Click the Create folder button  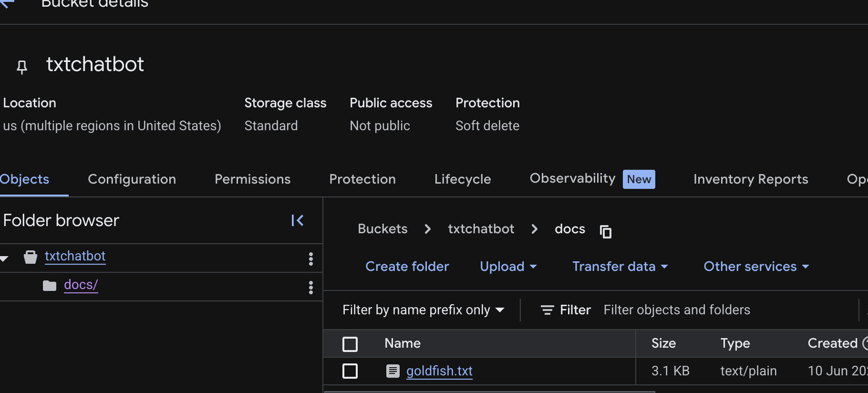[x=407, y=267]
